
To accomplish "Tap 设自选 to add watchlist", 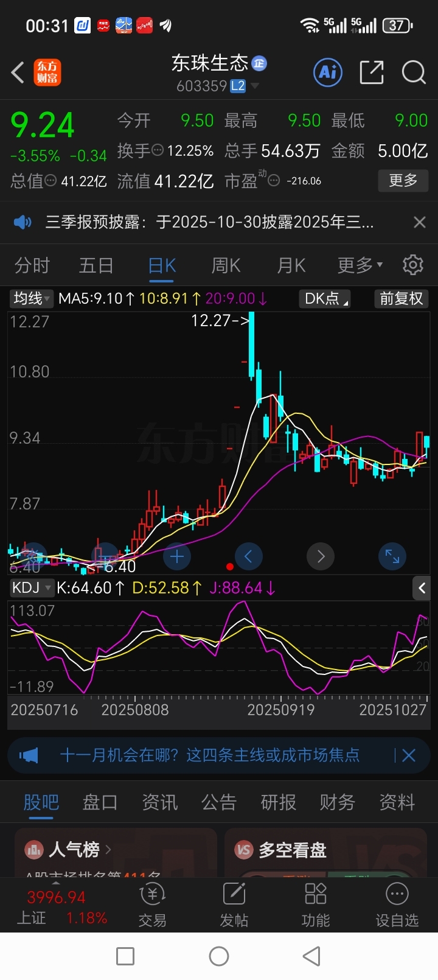I will click(x=397, y=905).
